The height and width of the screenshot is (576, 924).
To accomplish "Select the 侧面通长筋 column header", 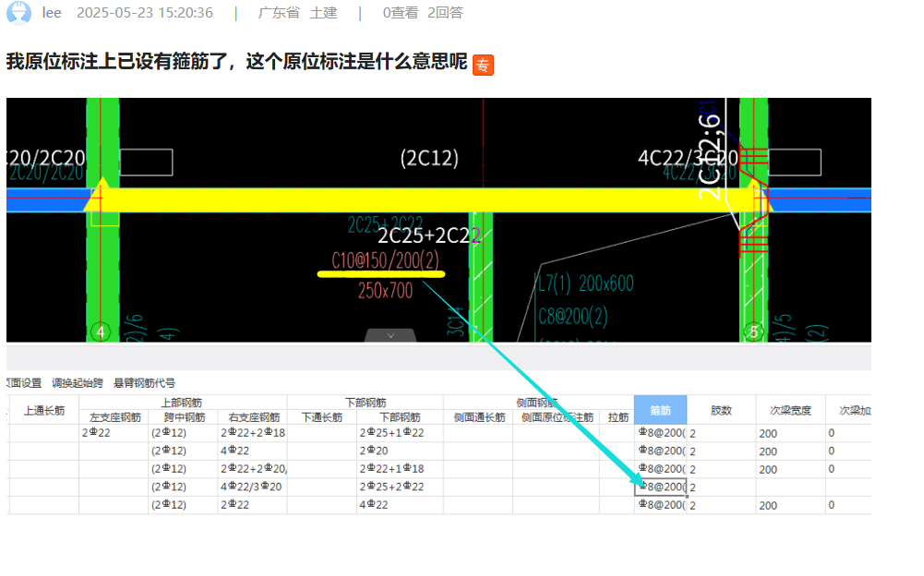I will click(478, 417).
